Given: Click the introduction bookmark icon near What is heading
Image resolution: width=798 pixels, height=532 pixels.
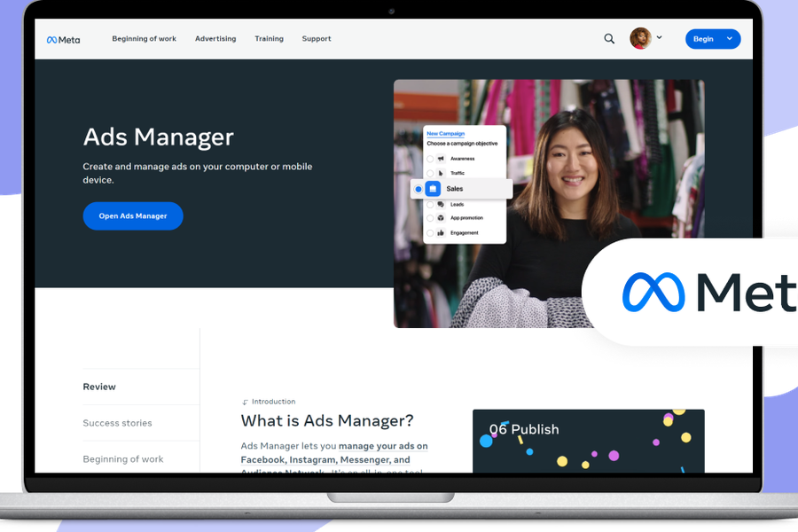Looking at the screenshot, I should (245, 401).
